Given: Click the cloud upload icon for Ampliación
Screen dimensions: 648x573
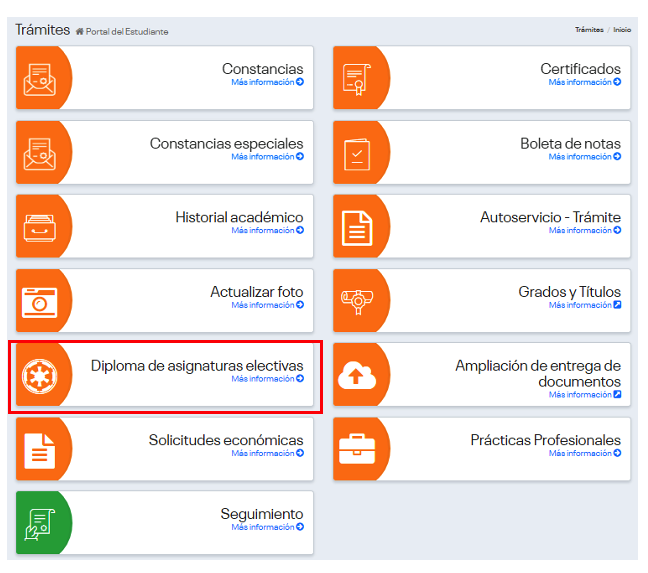Looking at the screenshot, I should (358, 376).
